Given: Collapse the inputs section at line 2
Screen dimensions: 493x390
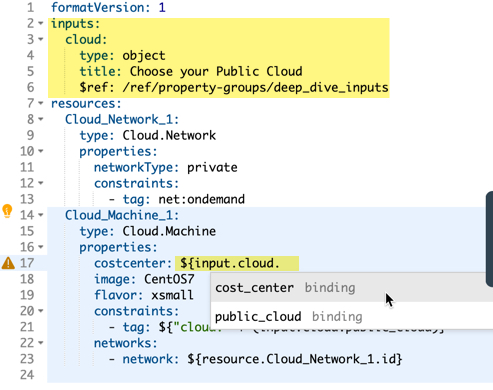Looking at the screenshot, I should [x=41, y=23].
